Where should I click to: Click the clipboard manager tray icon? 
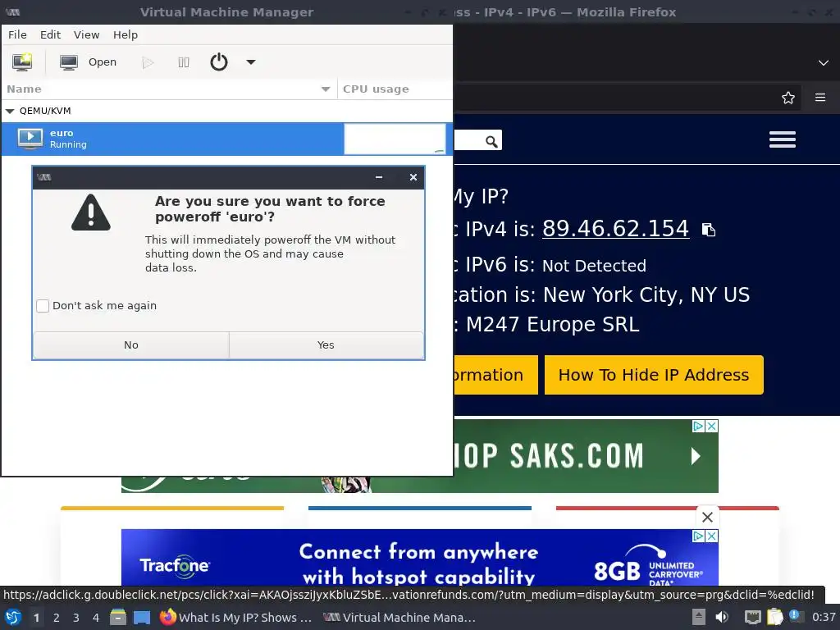click(774, 617)
